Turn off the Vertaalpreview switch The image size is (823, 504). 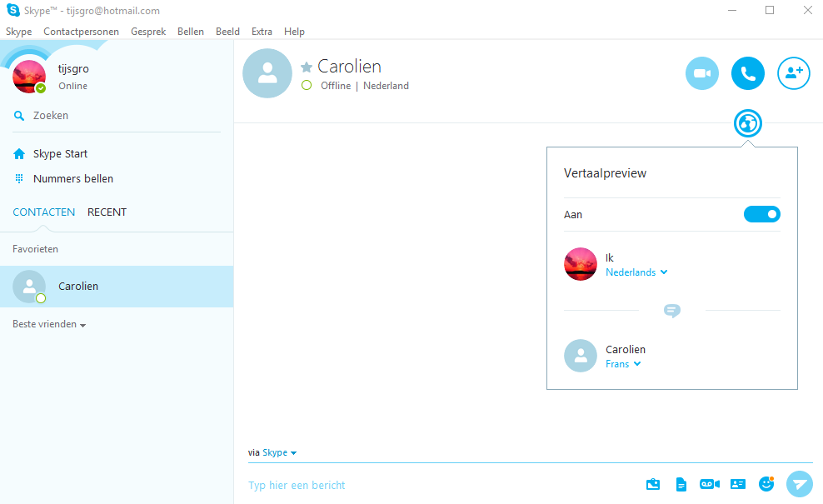761,214
